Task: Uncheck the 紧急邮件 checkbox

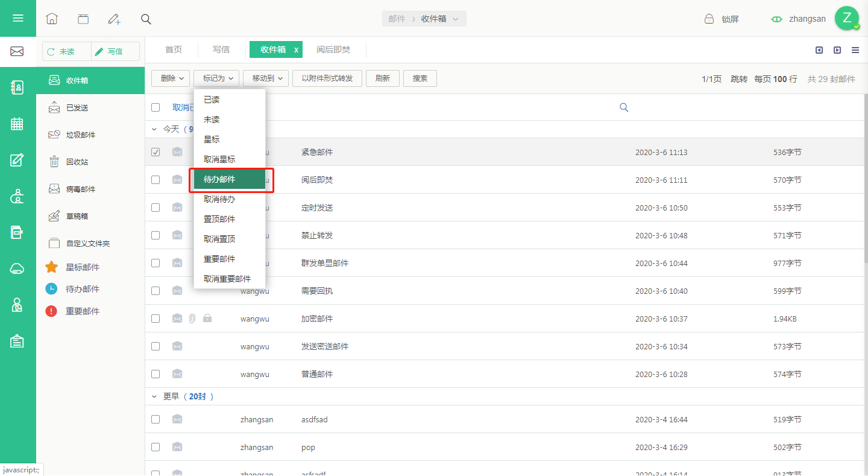Action: pyautogui.click(x=156, y=152)
